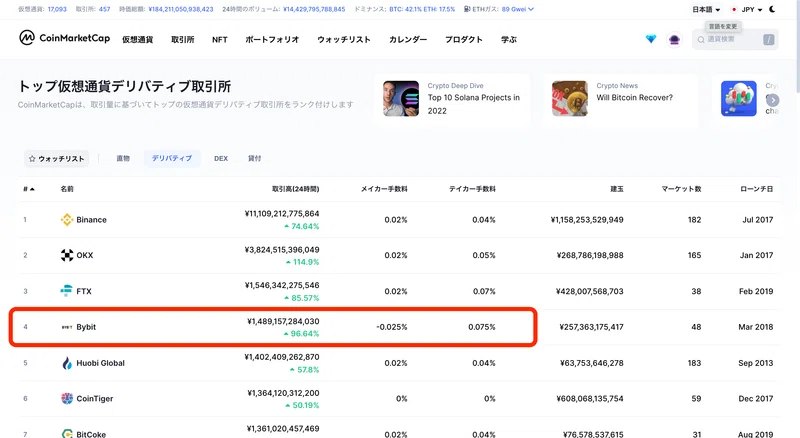
Task: Click the search magnifier icon
Action: [x=701, y=39]
